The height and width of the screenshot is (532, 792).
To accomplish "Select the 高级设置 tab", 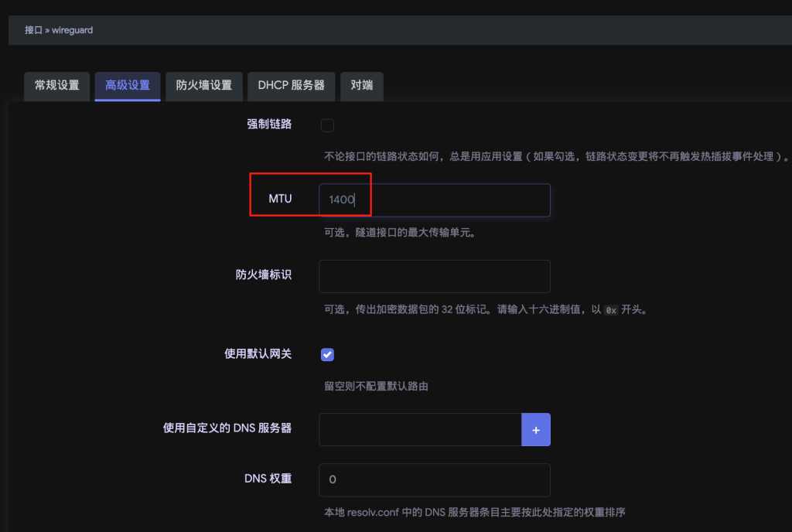I will point(128,86).
